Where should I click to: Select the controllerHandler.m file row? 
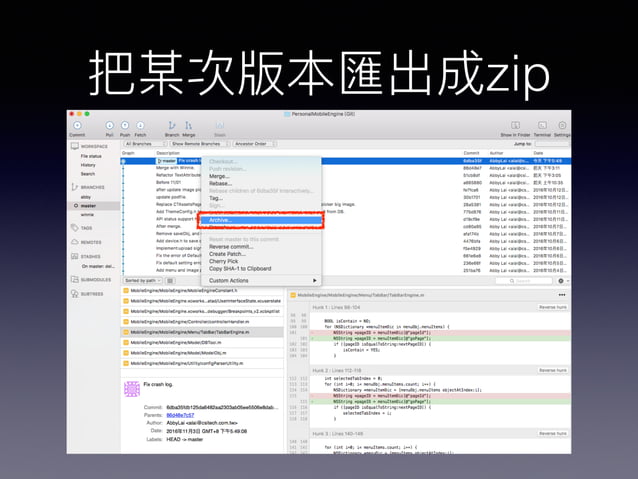pyautogui.click(x=202, y=322)
